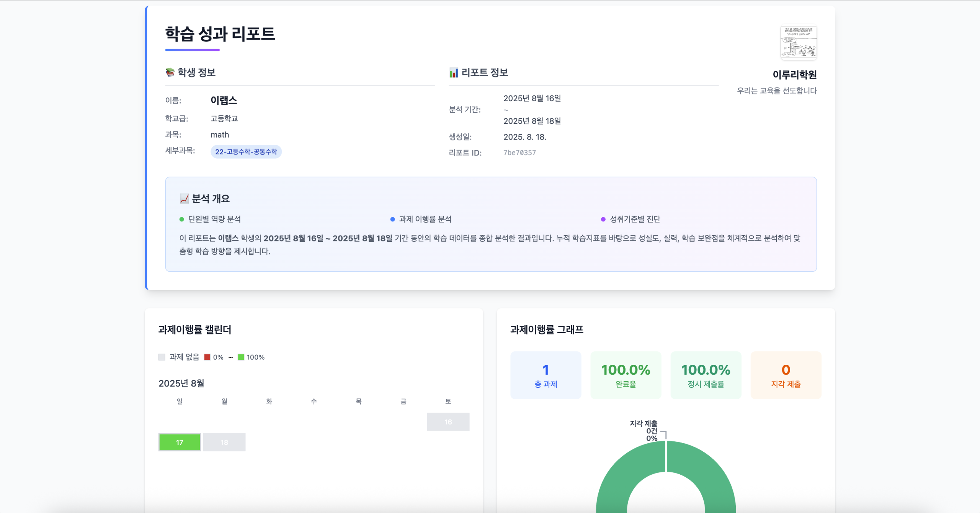Select calendar day 18 gray cell
The height and width of the screenshot is (513, 980).
point(224,442)
